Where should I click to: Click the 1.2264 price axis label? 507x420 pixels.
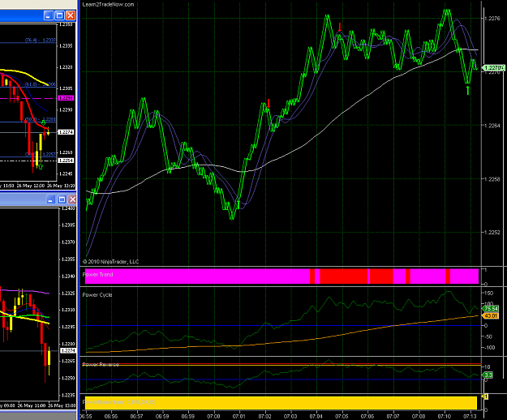coord(492,126)
